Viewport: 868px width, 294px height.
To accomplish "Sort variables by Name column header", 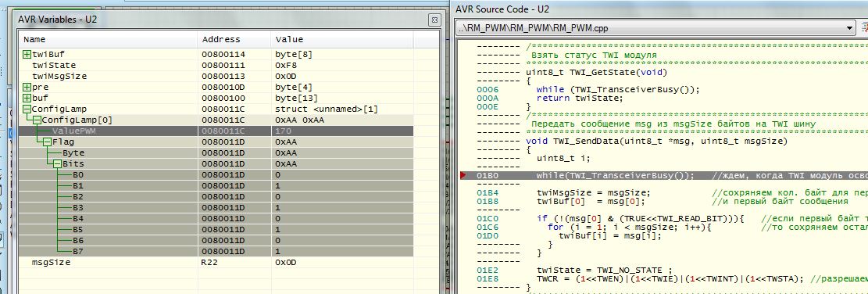I will pos(108,39).
